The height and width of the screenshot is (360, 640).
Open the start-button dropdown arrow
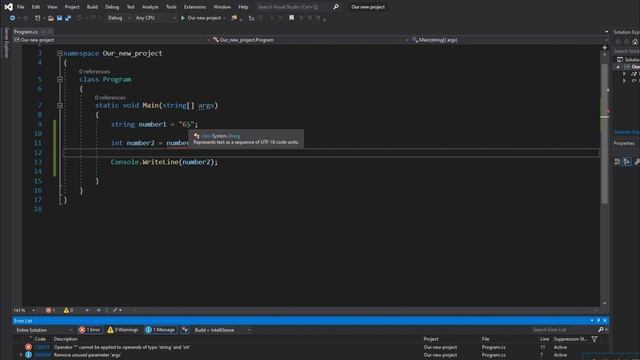pos(224,18)
